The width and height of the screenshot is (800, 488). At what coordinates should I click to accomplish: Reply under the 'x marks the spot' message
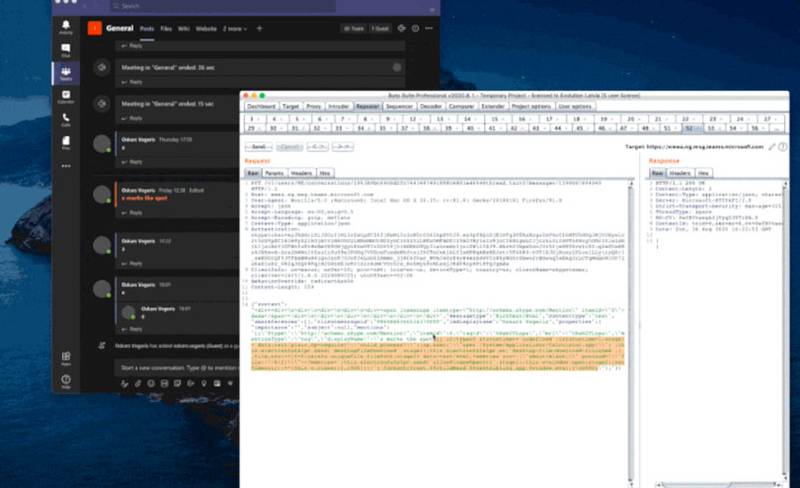[132, 213]
